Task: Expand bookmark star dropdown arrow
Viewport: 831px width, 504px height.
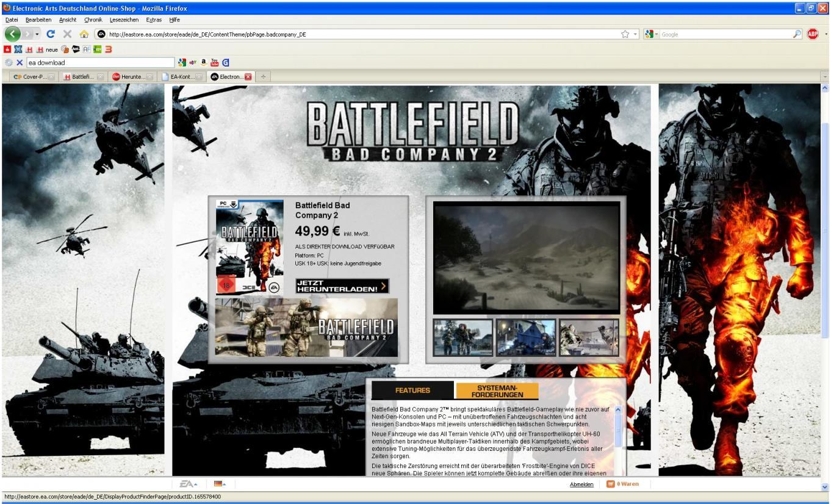Action: tap(635, 35)
